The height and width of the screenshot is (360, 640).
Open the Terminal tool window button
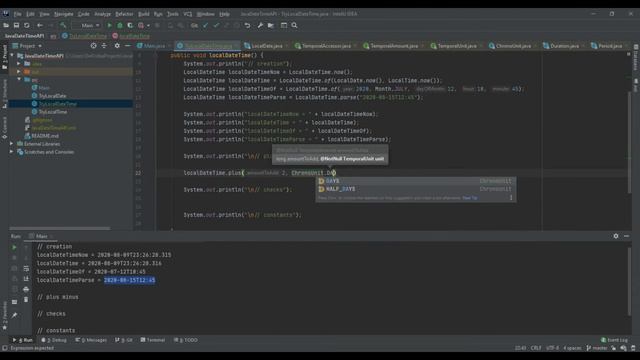[x=153, y=340]
